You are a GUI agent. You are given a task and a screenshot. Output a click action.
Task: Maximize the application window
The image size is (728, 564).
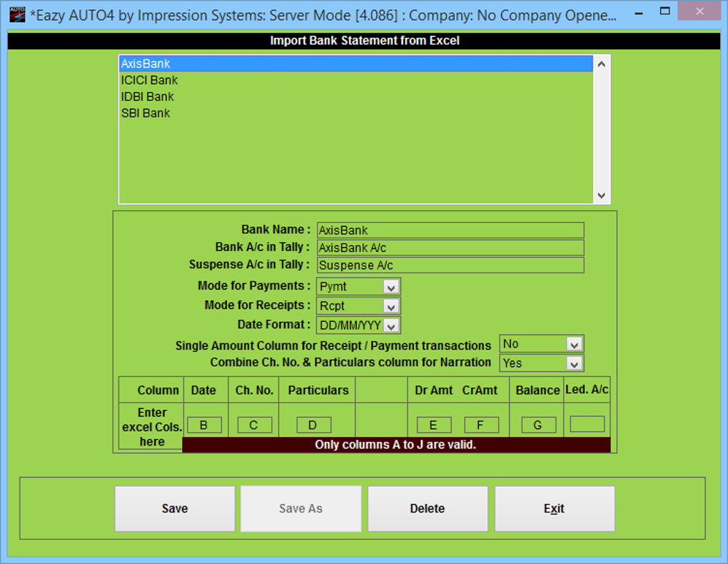coord(665,11)
